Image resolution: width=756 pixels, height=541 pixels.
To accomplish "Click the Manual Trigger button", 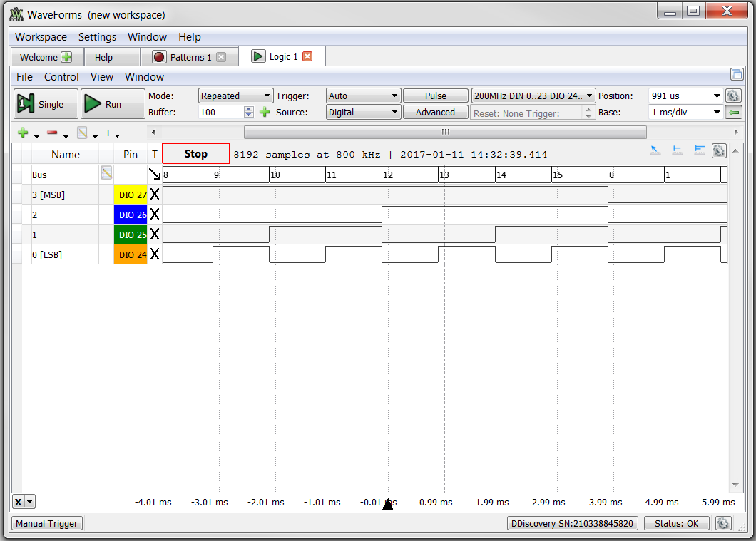I will pos(47,523).
